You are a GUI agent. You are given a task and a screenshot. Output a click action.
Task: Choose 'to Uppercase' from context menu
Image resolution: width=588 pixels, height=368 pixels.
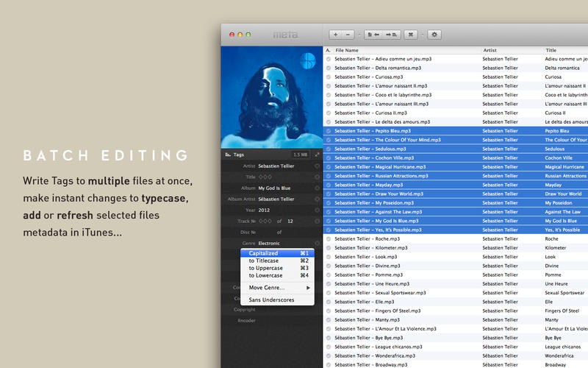point(266,269)
